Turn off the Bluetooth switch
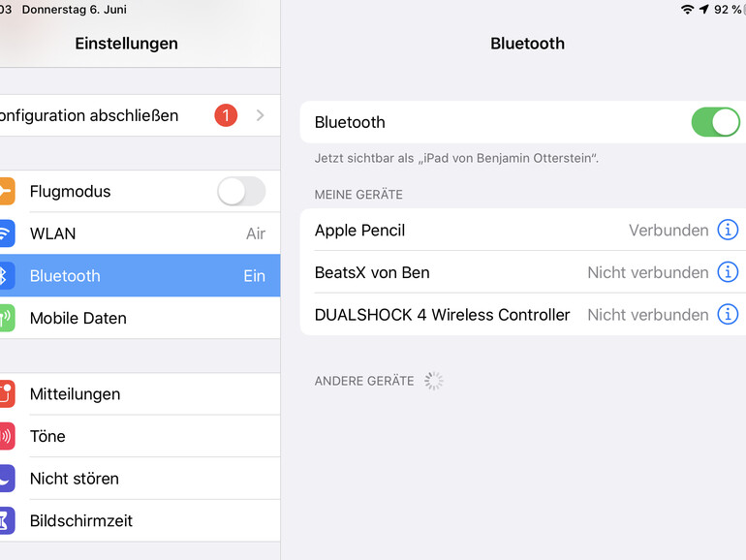Viewport: 746px width, 560px height. point(715,122)
